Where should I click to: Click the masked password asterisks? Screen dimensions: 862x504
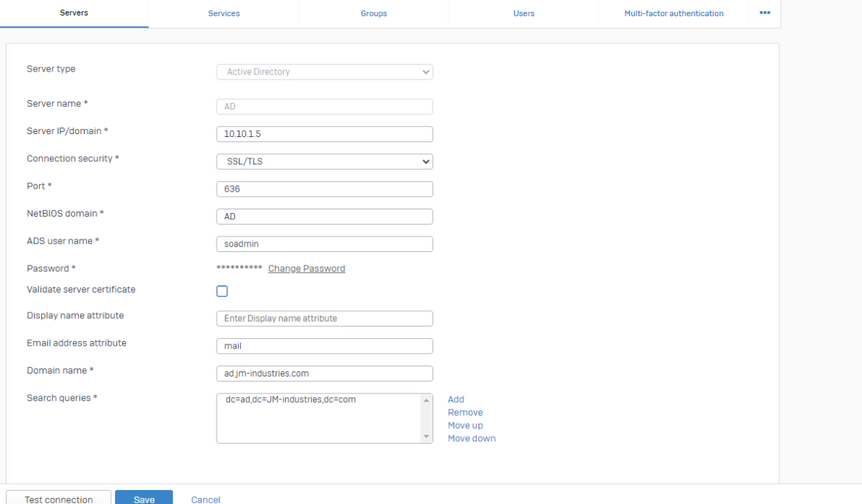click(x=239, y=268)
